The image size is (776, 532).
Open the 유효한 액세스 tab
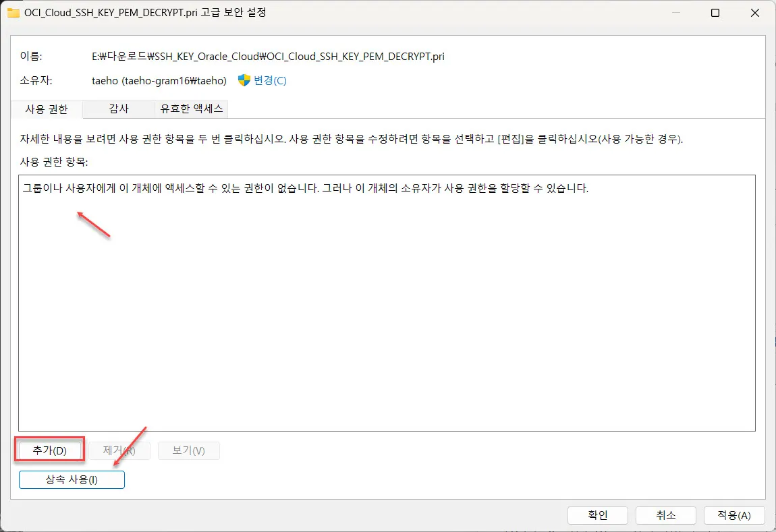pos(191,109)
